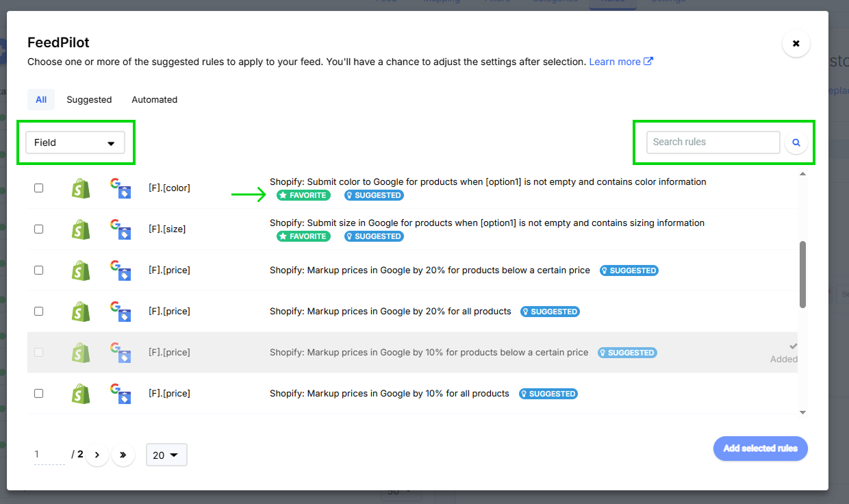849x504 pixels.
Task: Open the Automated tab
Action: (x=155, y=99)
